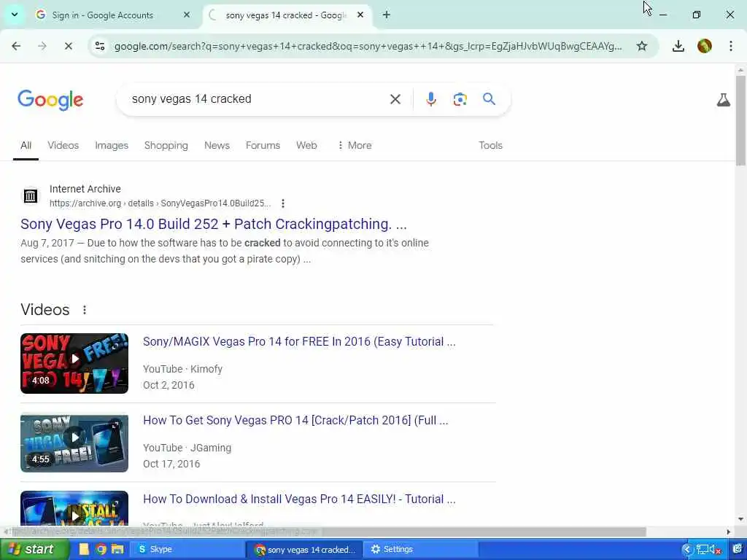Switch to Shopping results tab
747x560 pixels.
tap(166, 145)
